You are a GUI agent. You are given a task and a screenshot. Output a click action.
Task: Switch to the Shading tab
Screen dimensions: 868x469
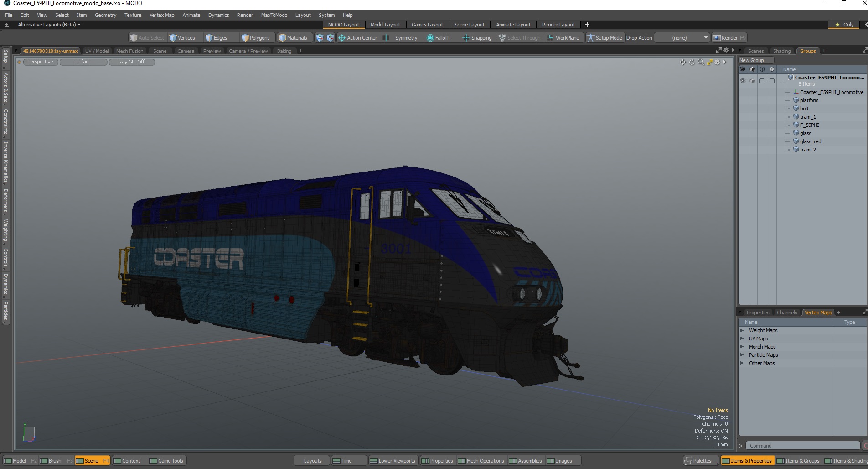coord(782,51)
